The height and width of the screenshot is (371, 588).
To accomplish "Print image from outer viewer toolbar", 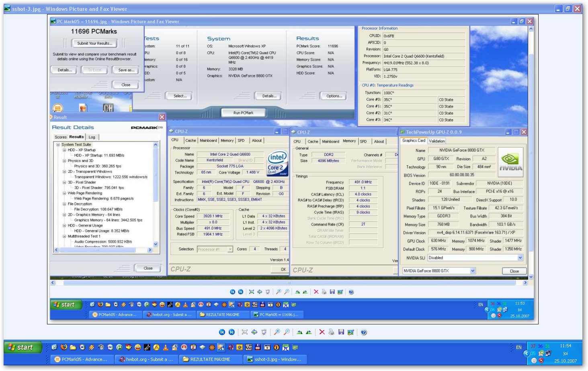I will click(x=331, y=332).
